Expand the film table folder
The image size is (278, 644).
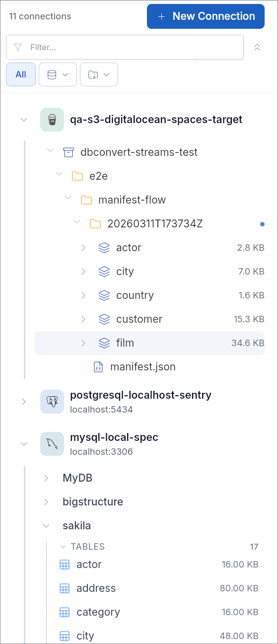tap(83, 343)
